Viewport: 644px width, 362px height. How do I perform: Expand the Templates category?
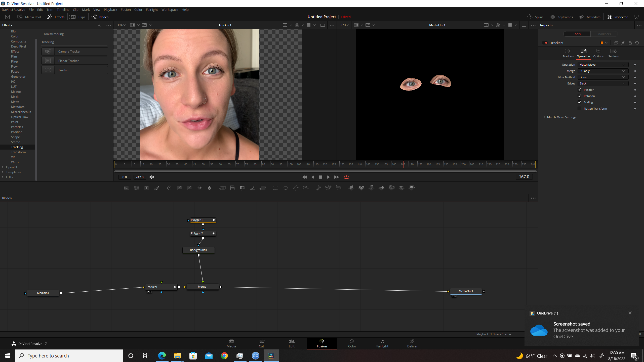[3, 172]
